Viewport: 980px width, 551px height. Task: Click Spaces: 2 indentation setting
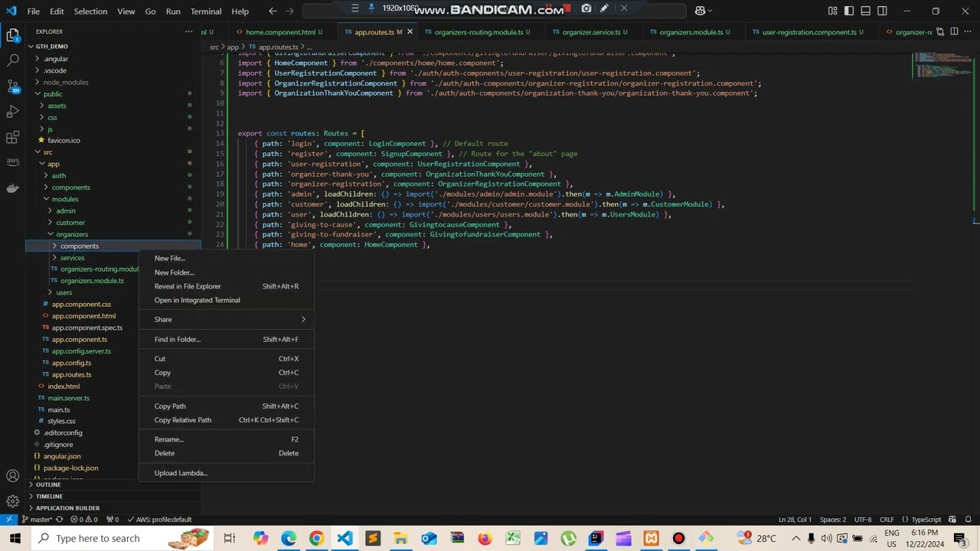[x=833, y=520]
